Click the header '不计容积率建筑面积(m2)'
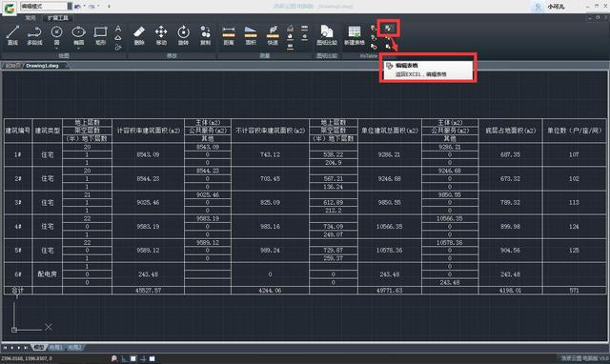This screenshot has width=610, height=364. [270, 131]
